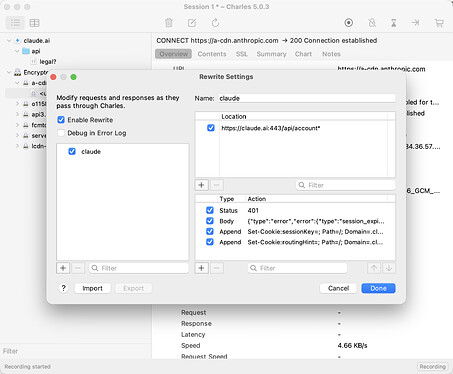The height and width of the screenshot is (374, 453).
Task: Click the compose edit icon in toolbar
Action: pos(192,23)
